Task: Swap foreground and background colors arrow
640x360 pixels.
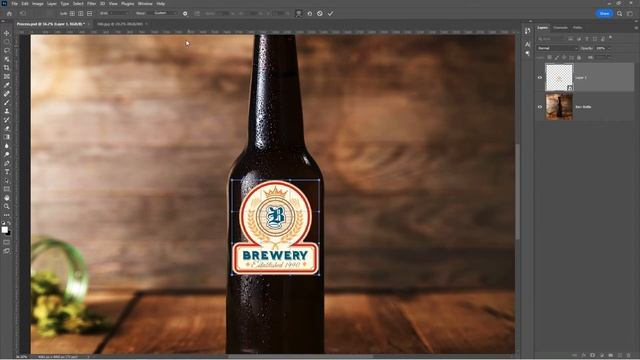Action: click(9, 224)
